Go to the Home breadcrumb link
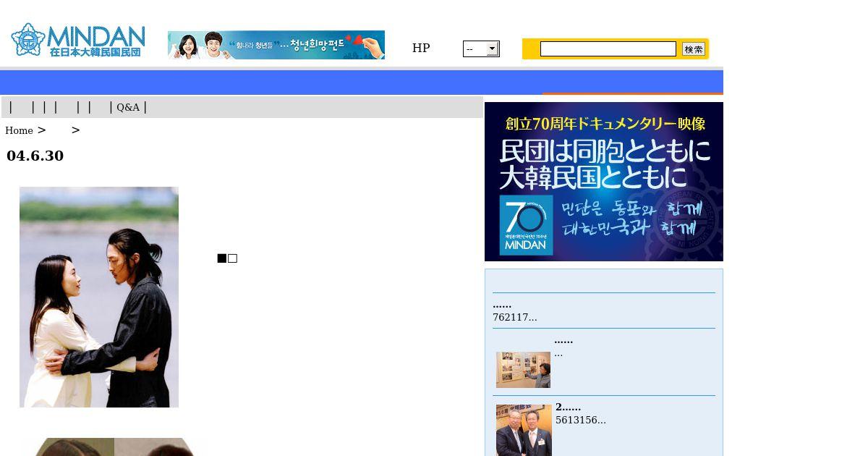The image size is (868, 456). pos(19,130)
